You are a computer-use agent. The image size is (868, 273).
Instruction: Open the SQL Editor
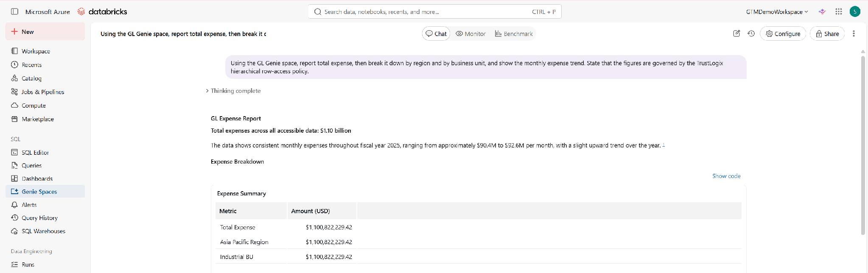click(45, 152)
